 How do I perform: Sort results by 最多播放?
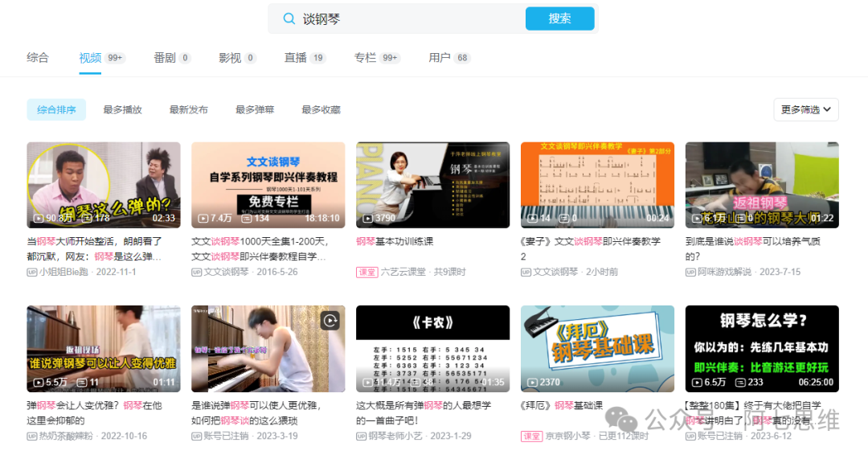click(x=122, y=109)
